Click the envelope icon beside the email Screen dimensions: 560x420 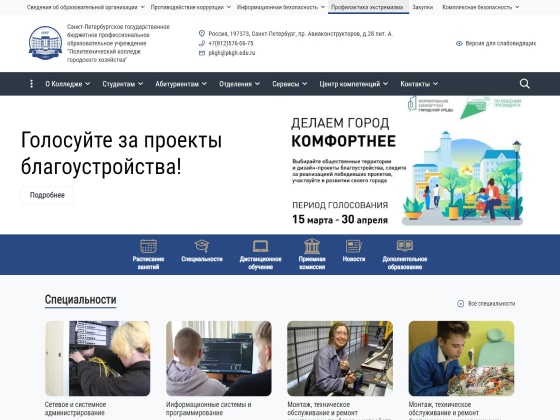click(x=202, y=53)
